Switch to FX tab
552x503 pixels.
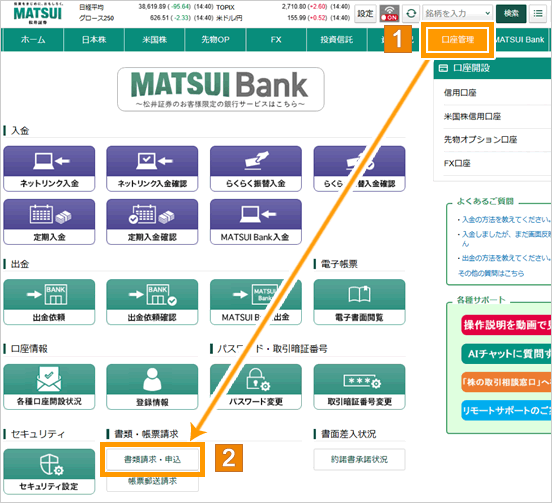tap(276, 40)
